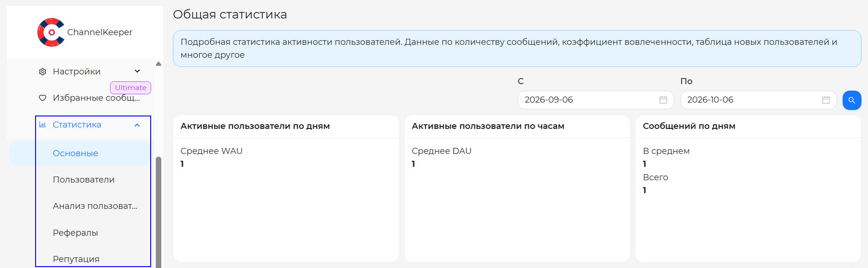Click the Статистика bar chart icon
The width and height of the screenshot is (868, 268).
43,125
